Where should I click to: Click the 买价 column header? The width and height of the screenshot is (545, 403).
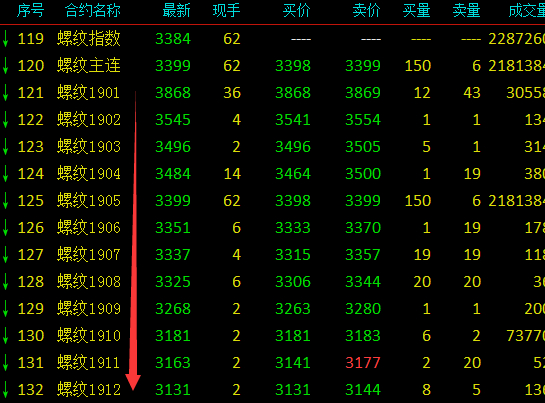[296, 11]
